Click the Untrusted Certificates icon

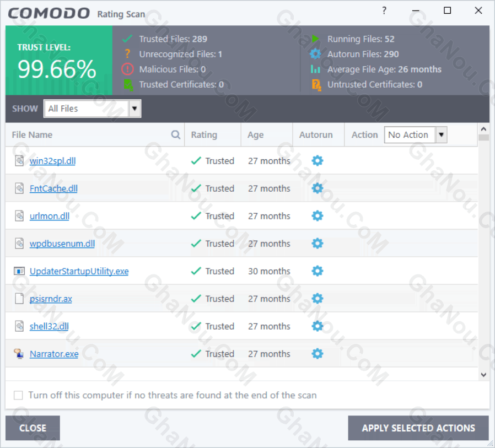pyautogui.click(x=316, y=84)
